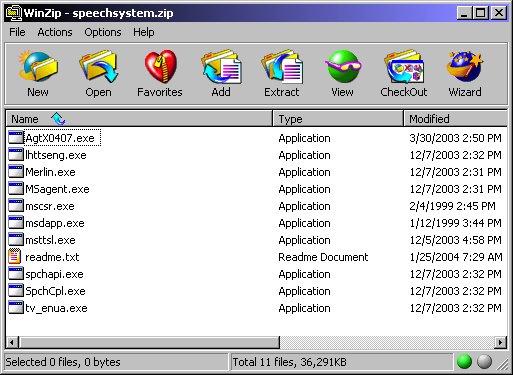Click the lhttseng.exe file icon

pos(16,155)
